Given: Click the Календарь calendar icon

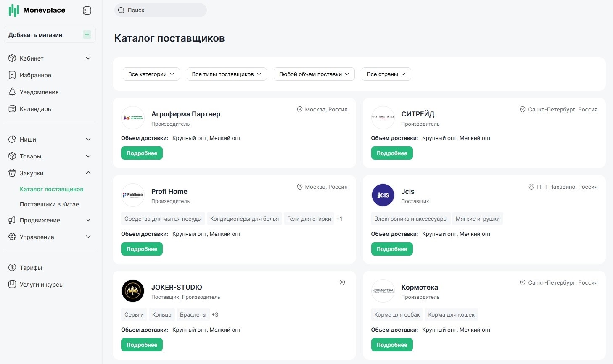Looking at the screenshot, I should pos(12,108).
